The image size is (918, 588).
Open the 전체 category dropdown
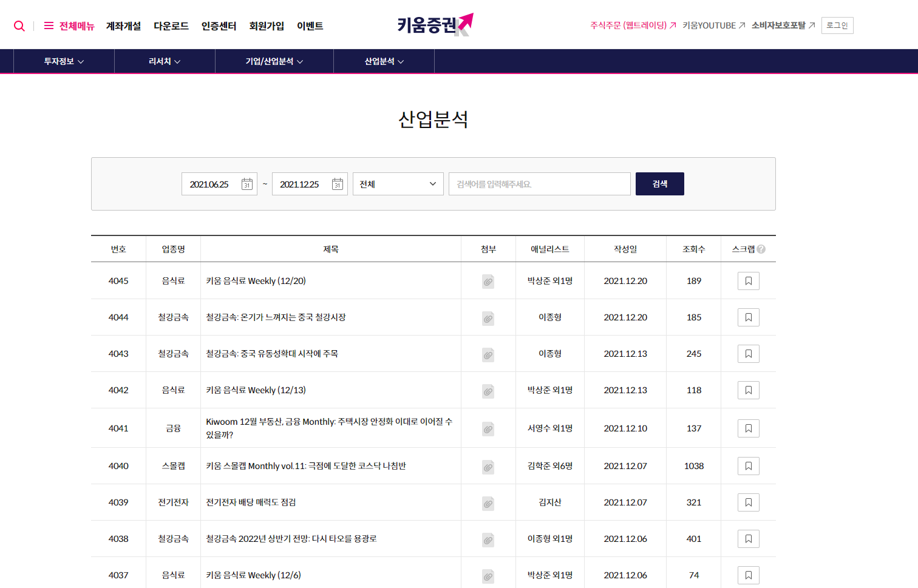398,184
